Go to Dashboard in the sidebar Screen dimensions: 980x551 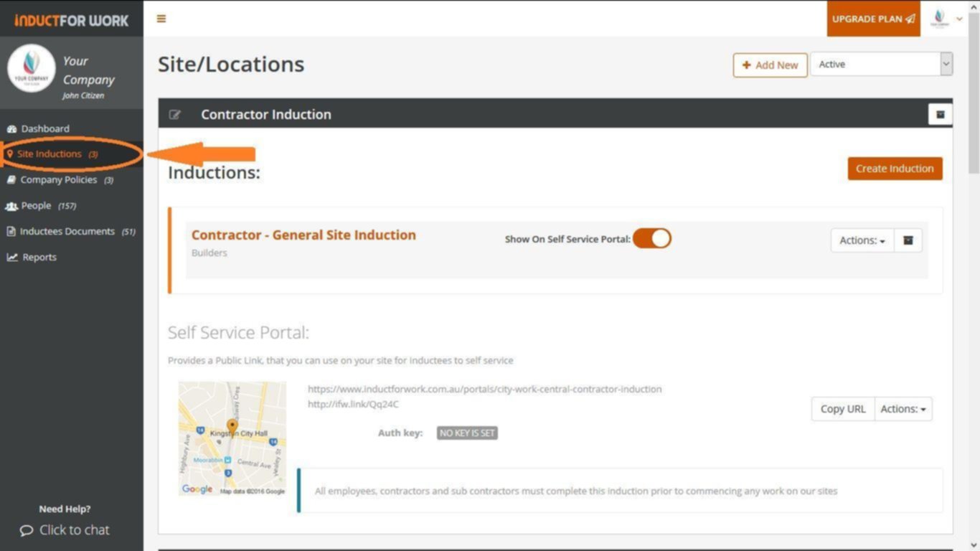pos(44,128)
